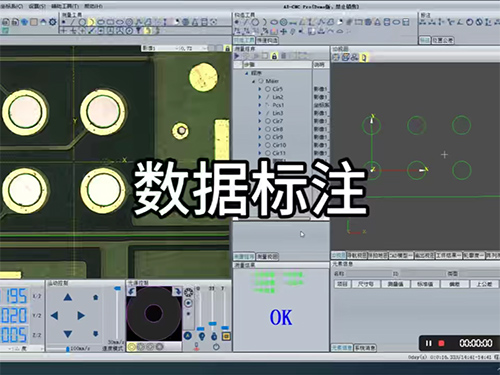
Task: Click the run program play icon
Action: (237, 56)
